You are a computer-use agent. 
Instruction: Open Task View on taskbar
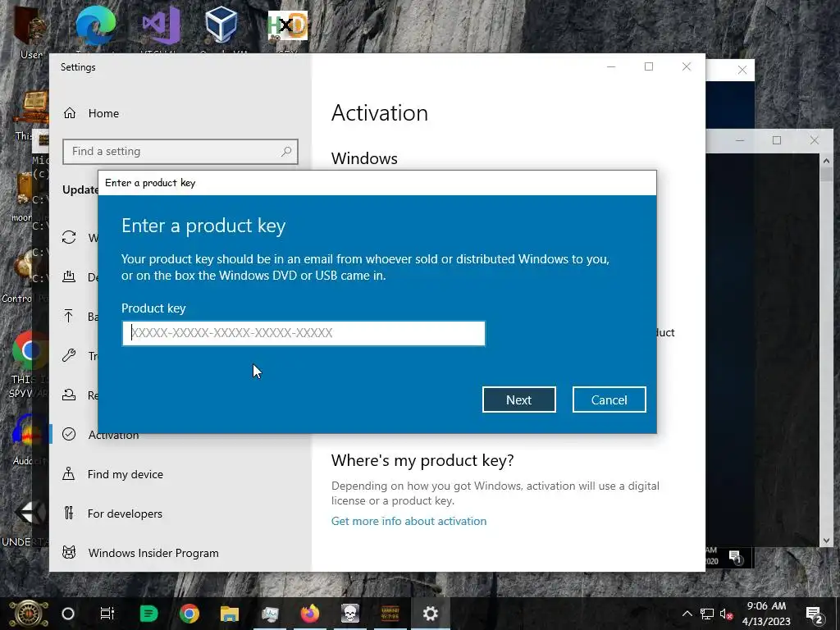[x=107, y=614]
